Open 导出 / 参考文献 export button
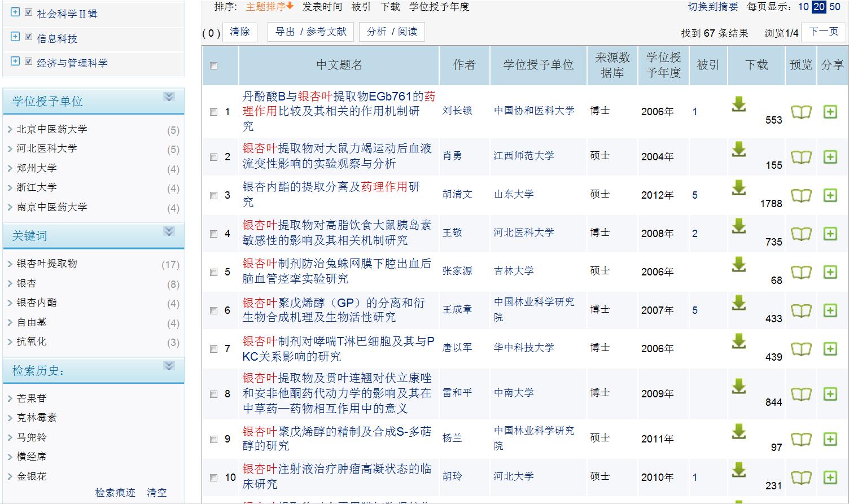Viewport: 849px width, 504px height. [310, 32]
